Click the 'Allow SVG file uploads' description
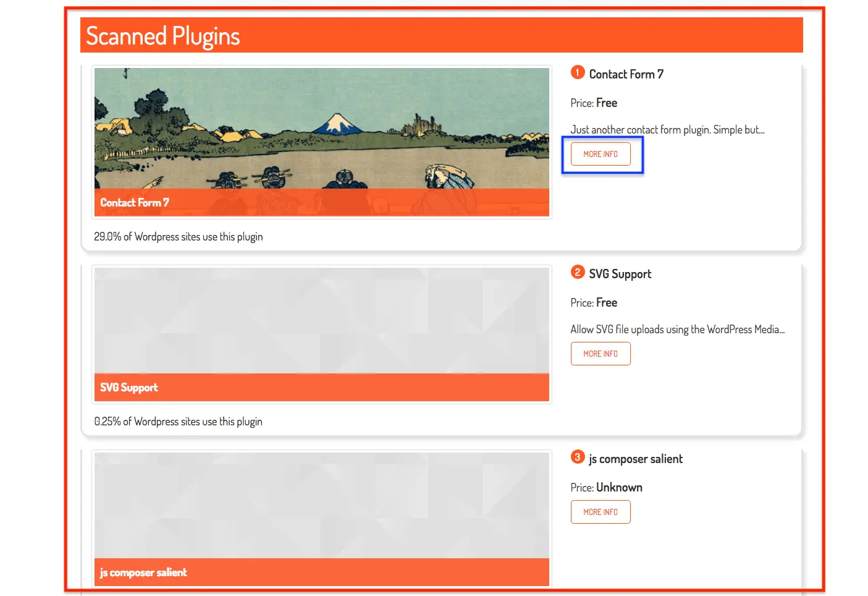 point(678,330)
